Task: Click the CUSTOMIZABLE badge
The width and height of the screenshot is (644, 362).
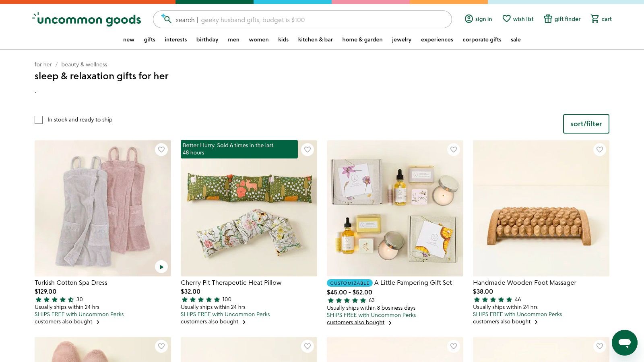Action: (x=349, y=283)
